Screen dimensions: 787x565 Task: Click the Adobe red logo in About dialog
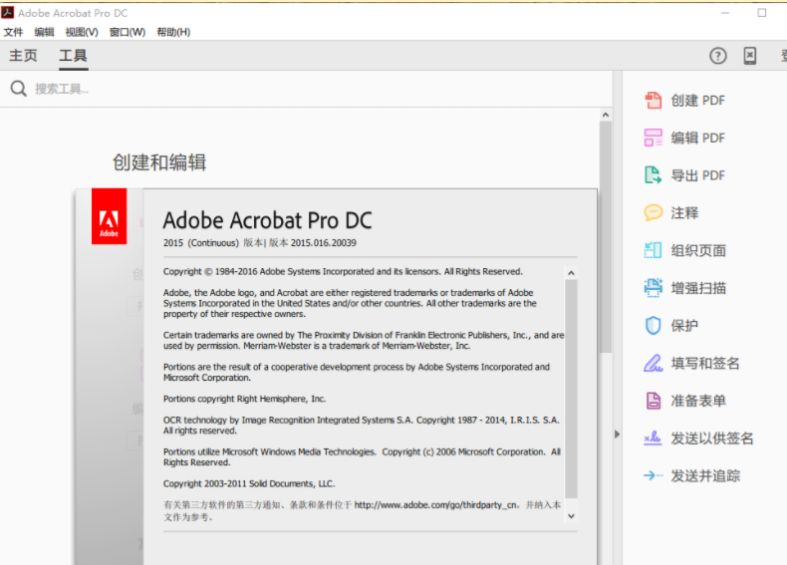pos(109,216)
